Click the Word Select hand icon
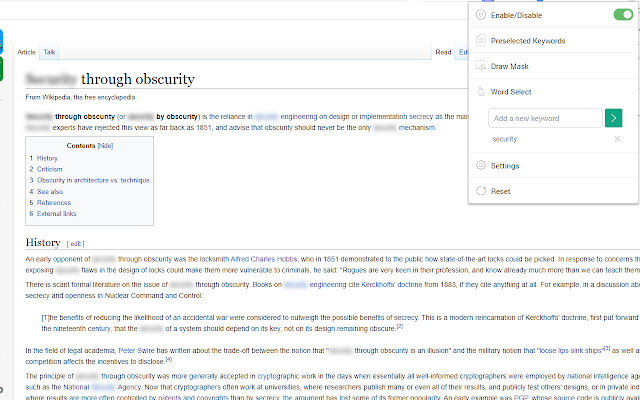The image size is (640, 400). point(481,91)
